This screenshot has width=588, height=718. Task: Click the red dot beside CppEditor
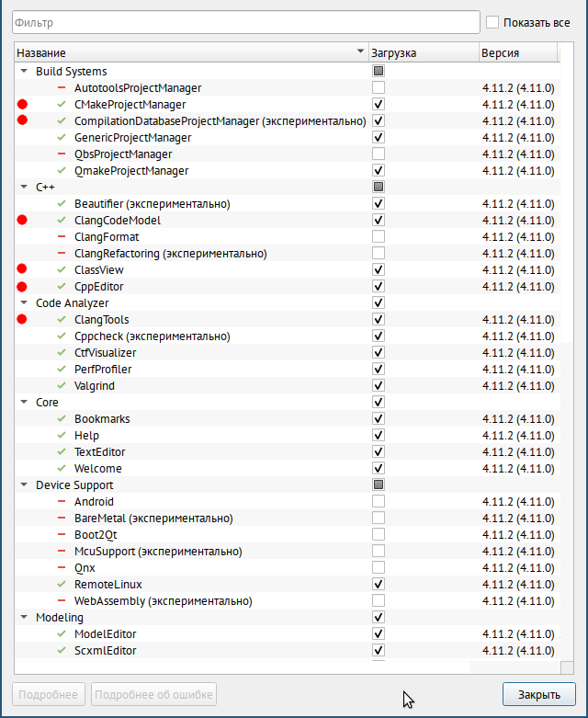(x=22, y=287)
